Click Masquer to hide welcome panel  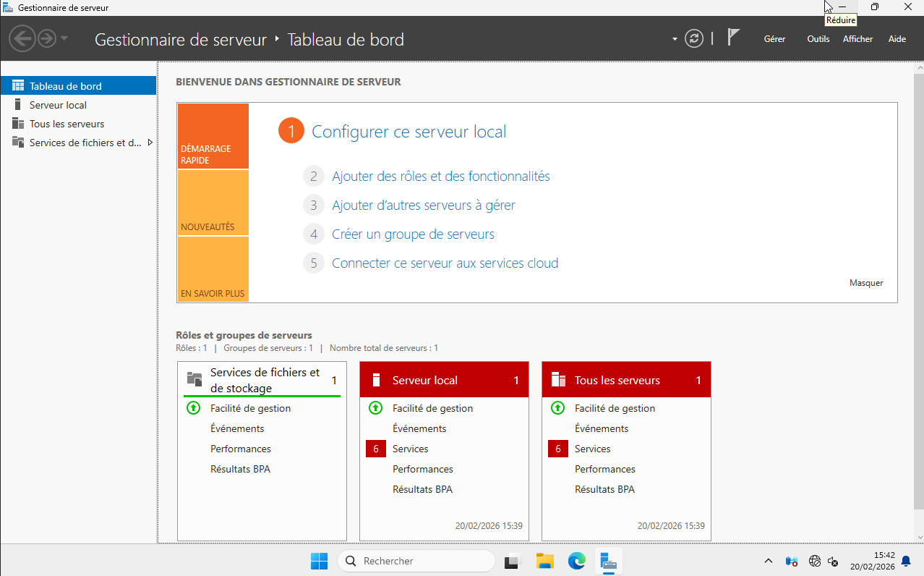866,283
